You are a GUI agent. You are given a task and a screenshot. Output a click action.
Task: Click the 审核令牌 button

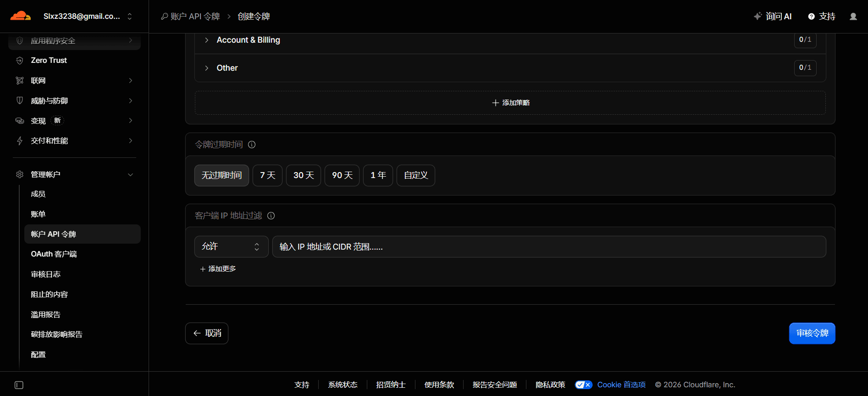[x=812, y=334]
